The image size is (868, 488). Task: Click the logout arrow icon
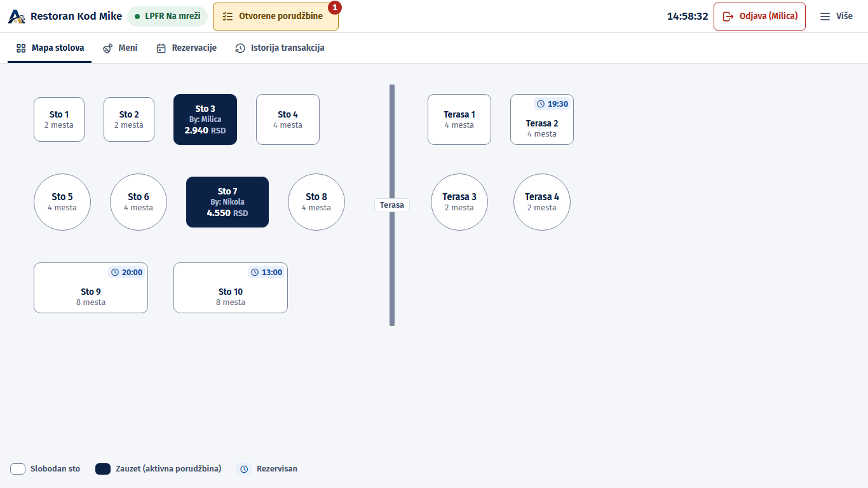click(728, 17)
